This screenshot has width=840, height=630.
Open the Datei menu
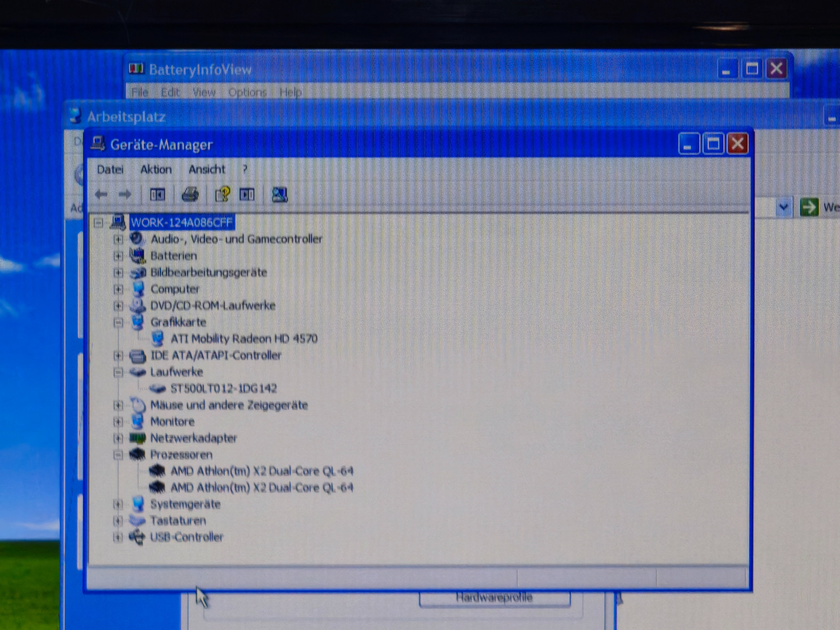pyautogui.click(x=110, y=170)
